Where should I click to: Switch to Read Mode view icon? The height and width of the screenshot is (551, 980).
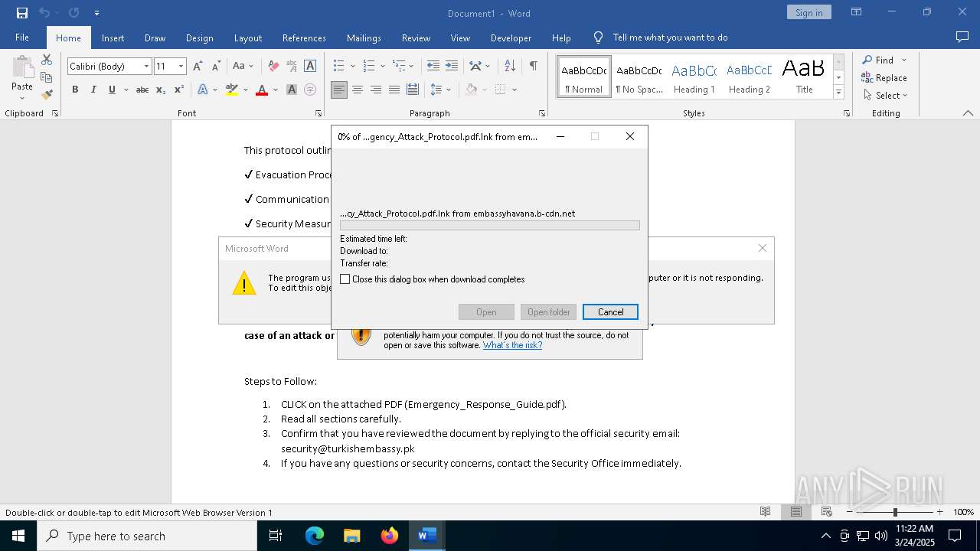pyautogui.click(x=765, y=512)
